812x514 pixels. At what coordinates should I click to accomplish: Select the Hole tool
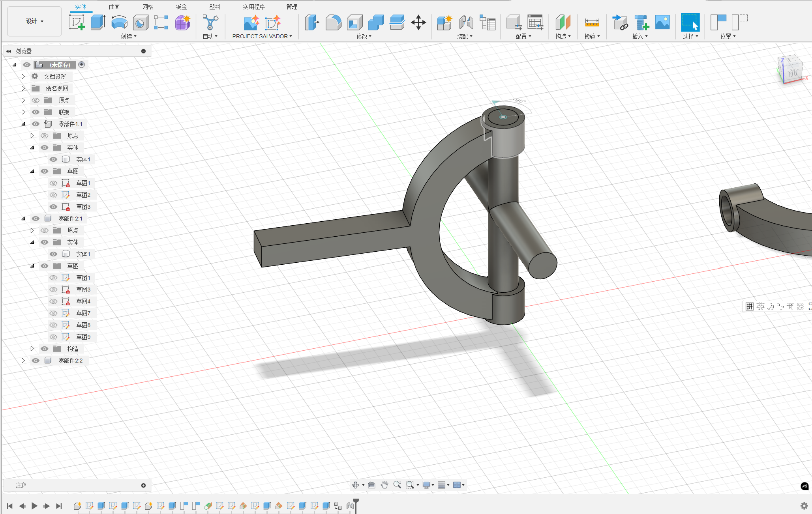click(140, 22)
